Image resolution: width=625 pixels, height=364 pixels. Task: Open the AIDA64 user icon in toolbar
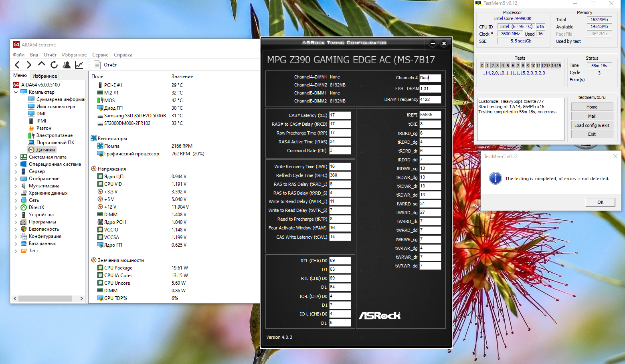67,65
